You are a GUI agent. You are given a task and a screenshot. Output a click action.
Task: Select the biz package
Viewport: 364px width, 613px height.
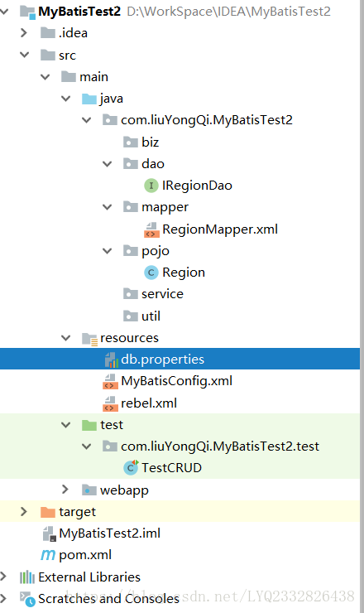150,142
